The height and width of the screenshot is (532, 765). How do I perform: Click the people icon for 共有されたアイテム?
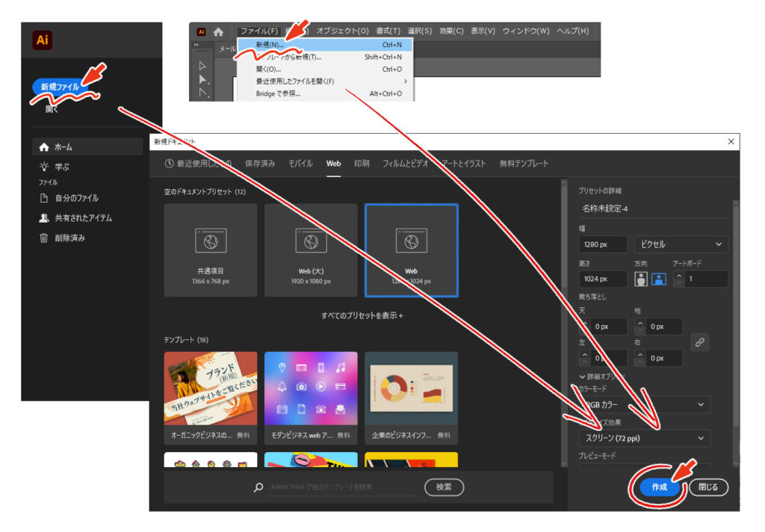(44, 218)
